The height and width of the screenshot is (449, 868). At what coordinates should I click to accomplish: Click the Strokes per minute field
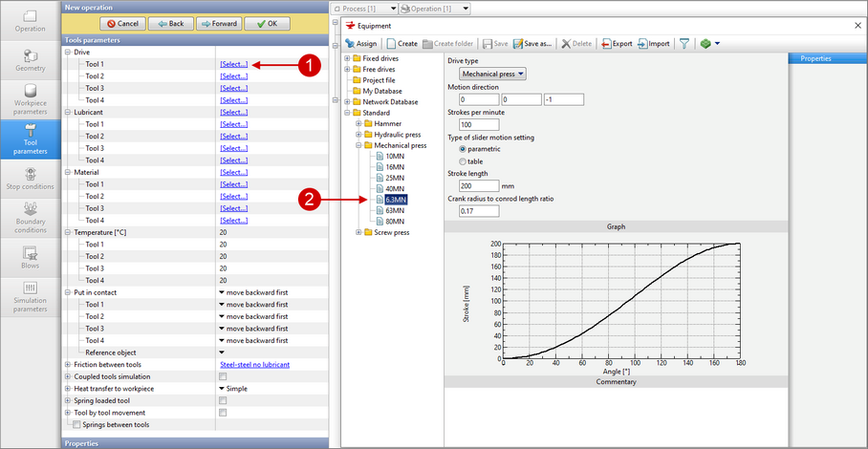(479, 124)
